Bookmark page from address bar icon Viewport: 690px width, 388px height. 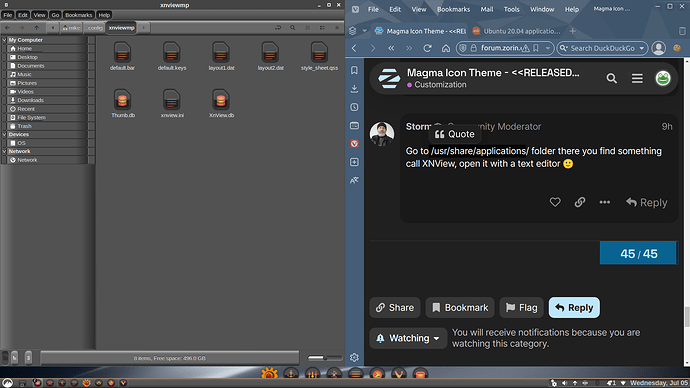pyautogui.click(x=536, y=48)
